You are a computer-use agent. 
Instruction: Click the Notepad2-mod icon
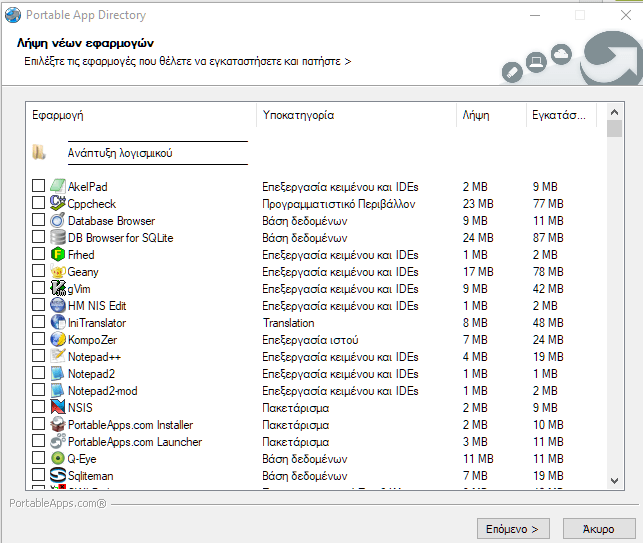click(57, 390)
